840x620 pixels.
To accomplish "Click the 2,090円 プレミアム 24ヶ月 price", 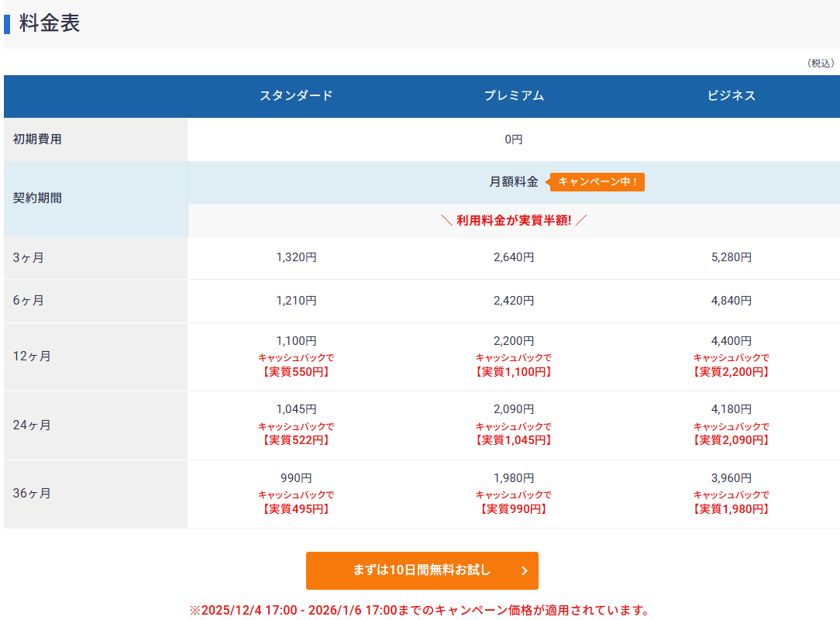I will pyautogui.click(x=514, y=409).
